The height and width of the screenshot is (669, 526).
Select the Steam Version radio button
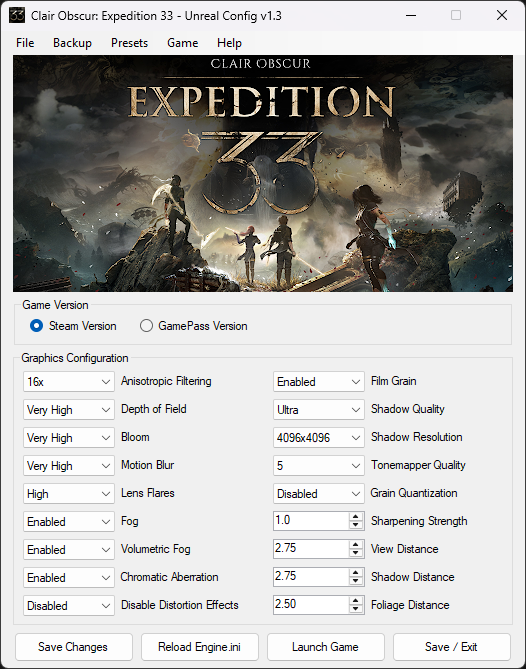tap(36, 326)
